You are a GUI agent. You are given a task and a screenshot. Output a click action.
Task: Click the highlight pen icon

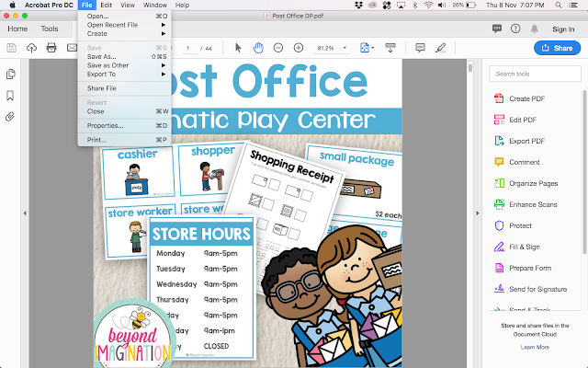tap(441, 48)
